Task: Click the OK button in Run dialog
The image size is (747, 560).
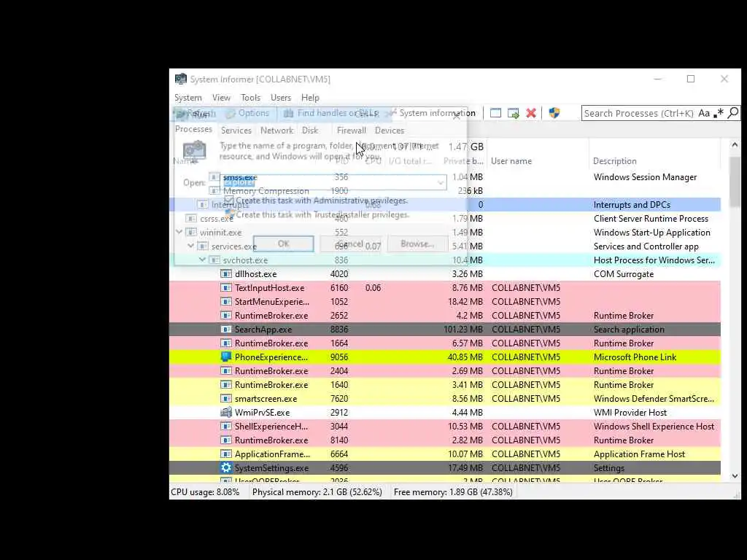Action: click(x=284, y=244)
